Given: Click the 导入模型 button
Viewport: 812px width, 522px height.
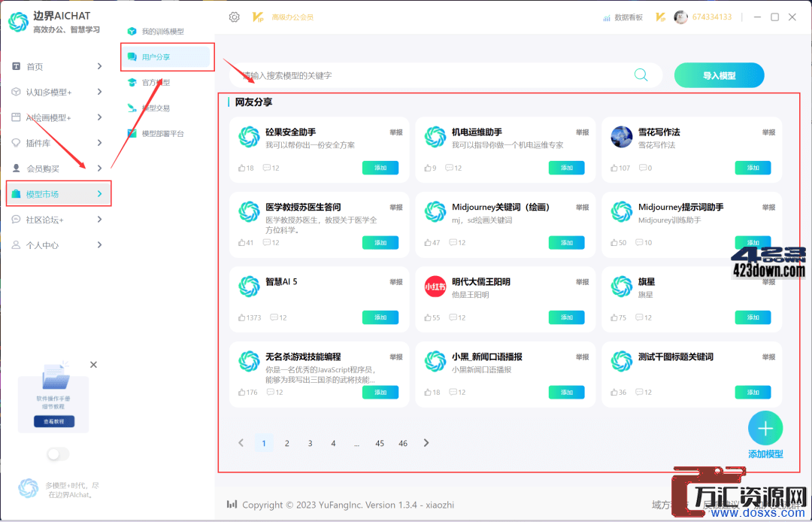Looking at the screenshot, I should 720,76.
